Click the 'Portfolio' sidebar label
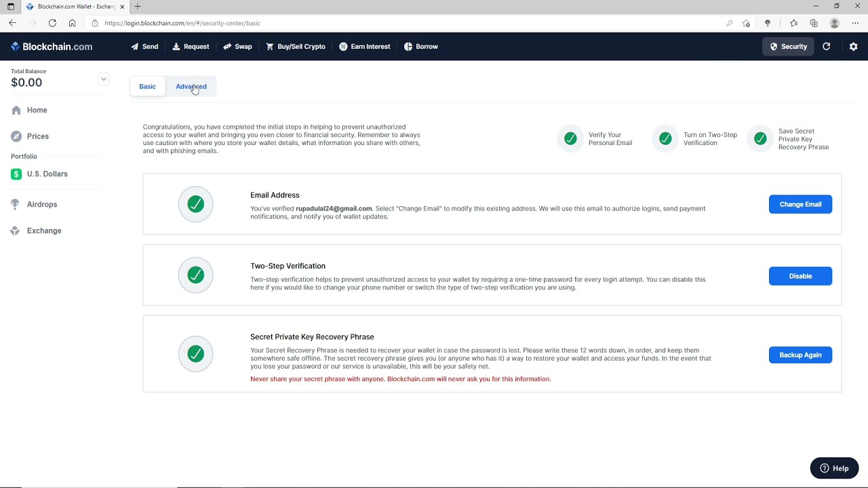868x488 pixels. pos(24,157)
